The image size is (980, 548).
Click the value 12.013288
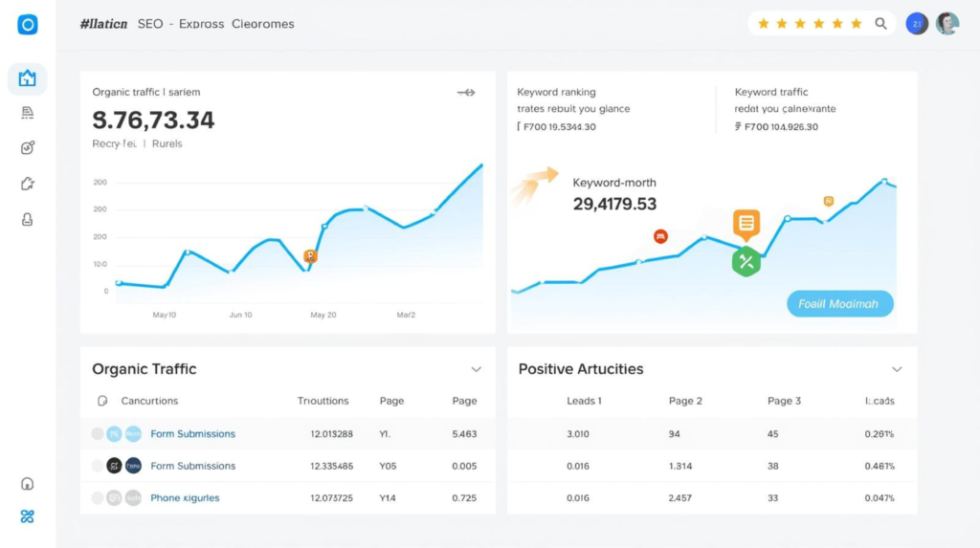(331, 433)
